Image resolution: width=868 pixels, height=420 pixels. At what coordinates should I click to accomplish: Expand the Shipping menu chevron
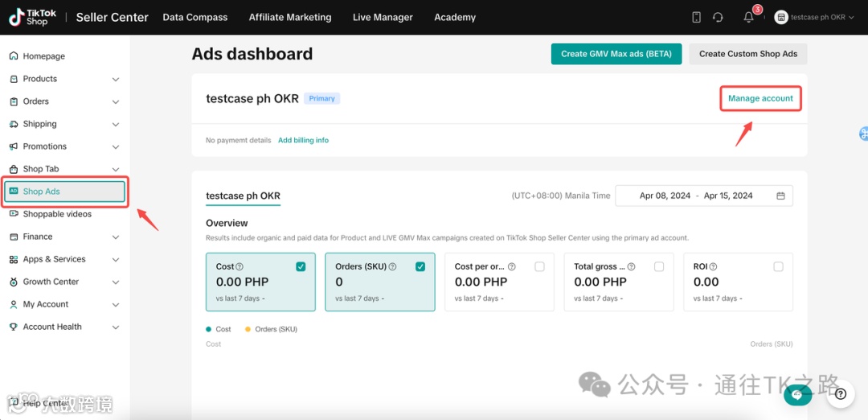coord(116,125)
